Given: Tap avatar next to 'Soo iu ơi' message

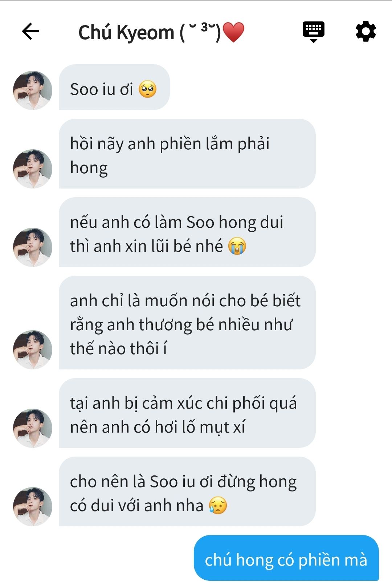Looking at the screenshot, I should (33, 90).
